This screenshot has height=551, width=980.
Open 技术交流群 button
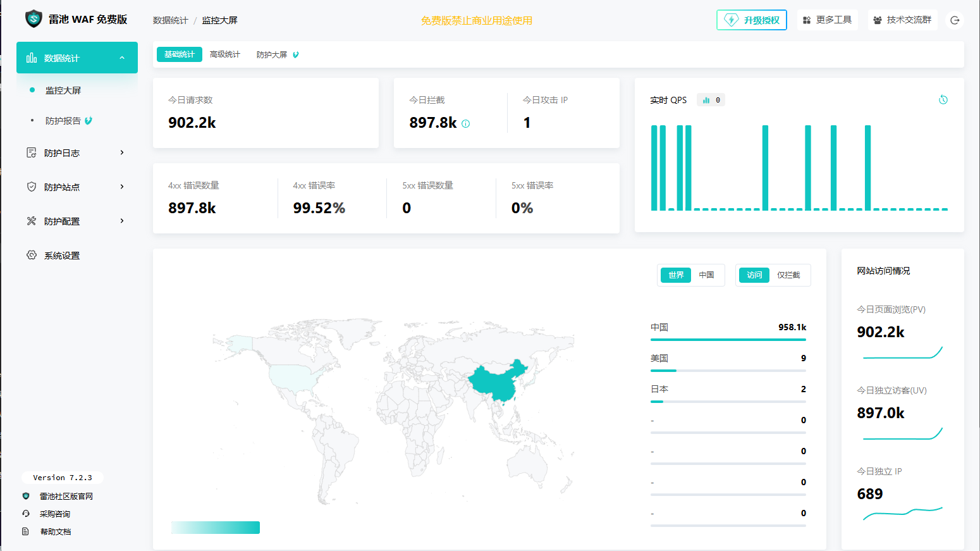[x=902, y=20]
